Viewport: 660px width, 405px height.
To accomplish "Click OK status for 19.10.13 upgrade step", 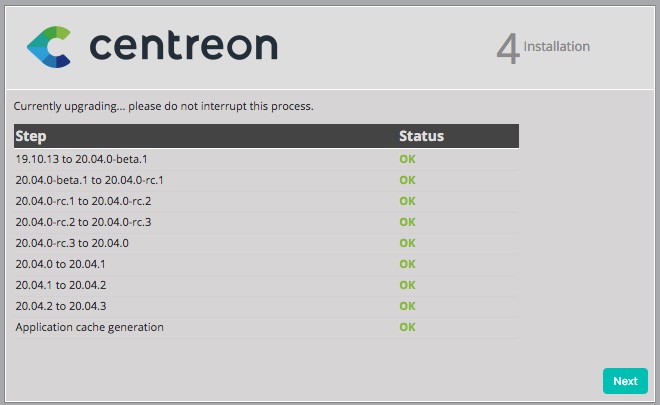I will 407,159.
